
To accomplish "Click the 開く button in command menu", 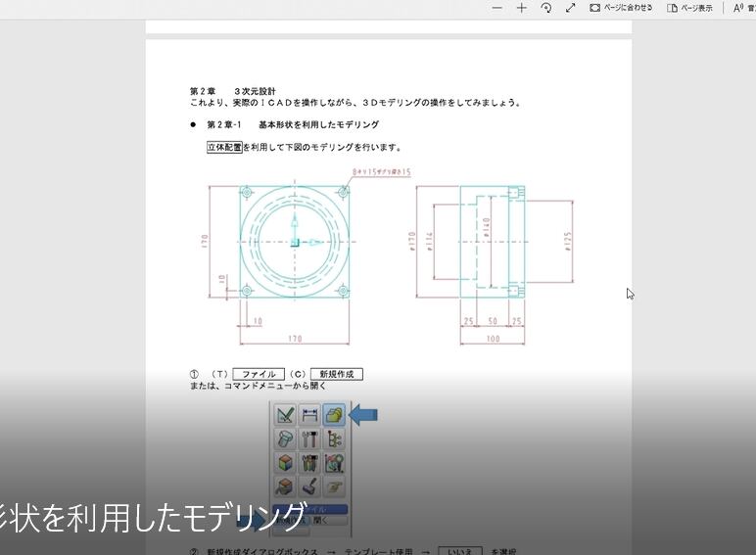I will point(329,521).
